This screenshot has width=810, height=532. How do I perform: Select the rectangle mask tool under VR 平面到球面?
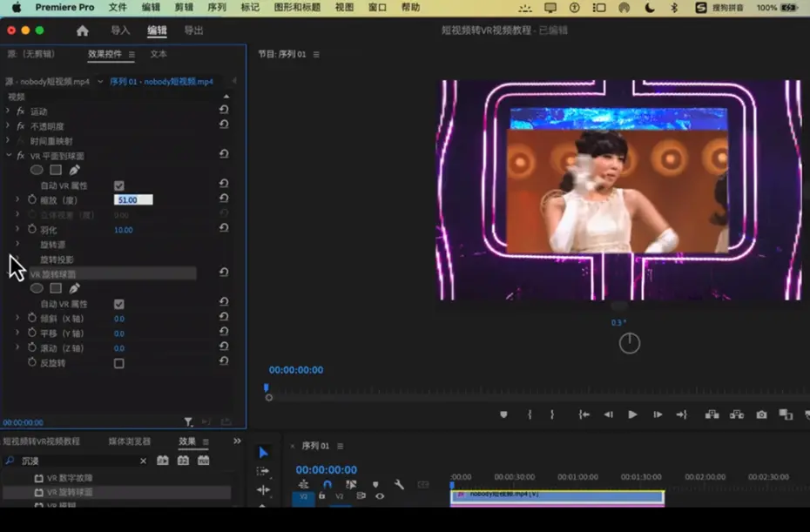(x=56, y=170)
